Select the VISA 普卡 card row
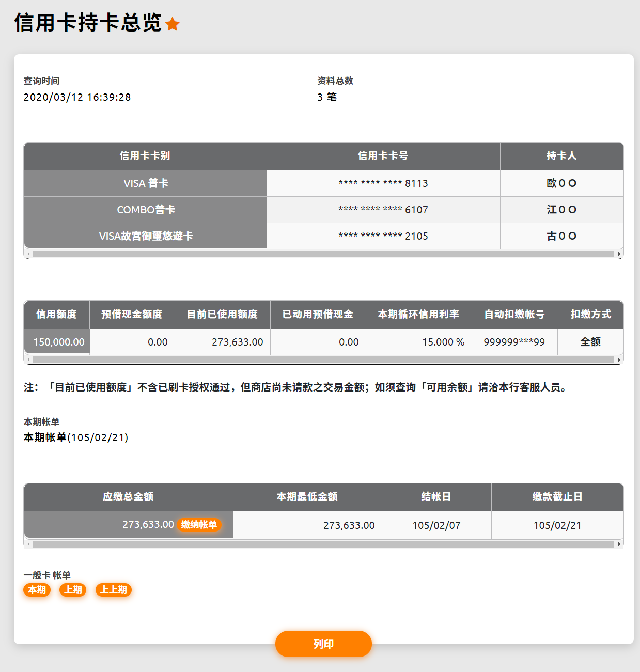 tap(146, 183)
